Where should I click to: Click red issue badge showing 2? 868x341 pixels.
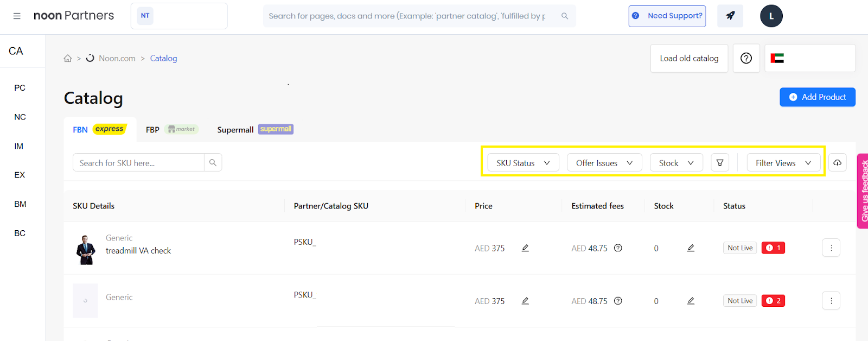pos(773,300)
